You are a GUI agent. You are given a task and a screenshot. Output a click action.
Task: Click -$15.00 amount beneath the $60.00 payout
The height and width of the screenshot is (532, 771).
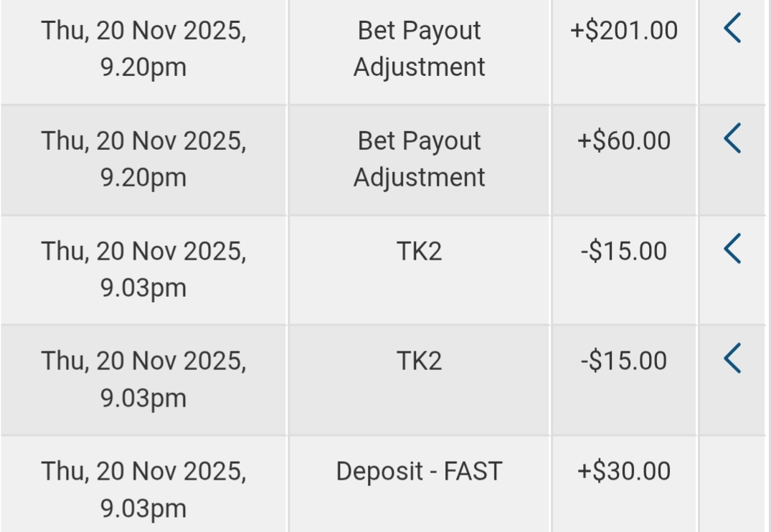tap(623, 252)
